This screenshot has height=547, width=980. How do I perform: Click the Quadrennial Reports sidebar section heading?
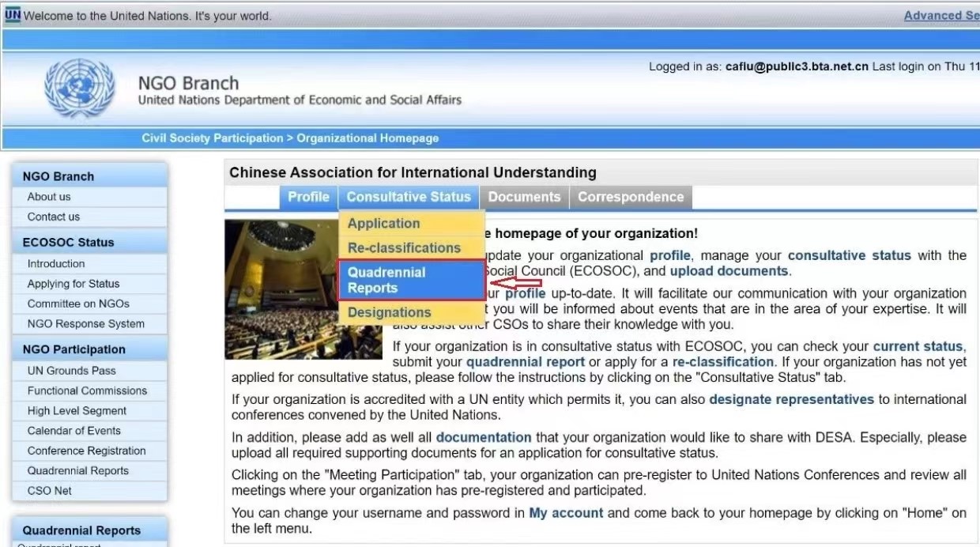tap(81, 530)
